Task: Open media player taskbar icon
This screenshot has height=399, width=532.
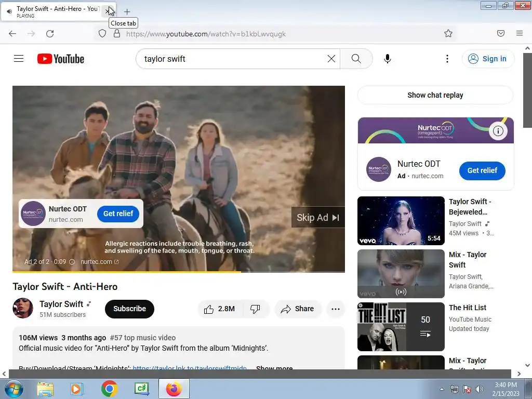Action: (x=77, y=389)
